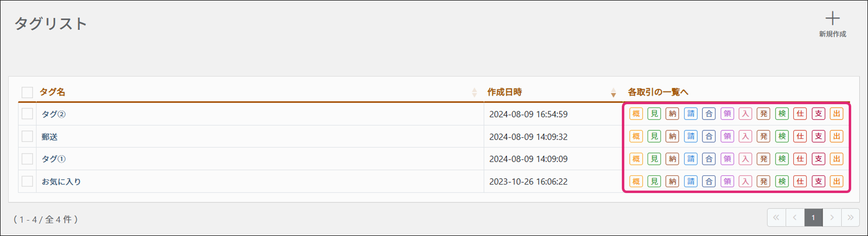Open 合 icon in タグ② row

(x=709, y=114)
